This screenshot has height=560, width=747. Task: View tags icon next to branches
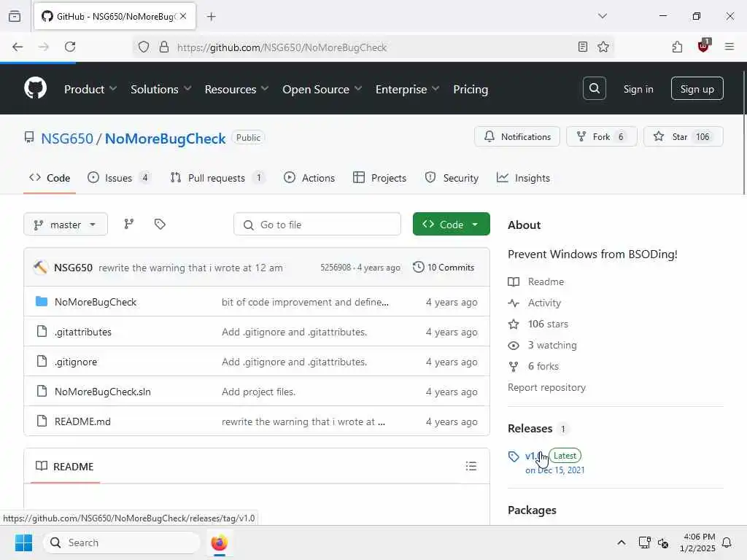coord(160,224)
